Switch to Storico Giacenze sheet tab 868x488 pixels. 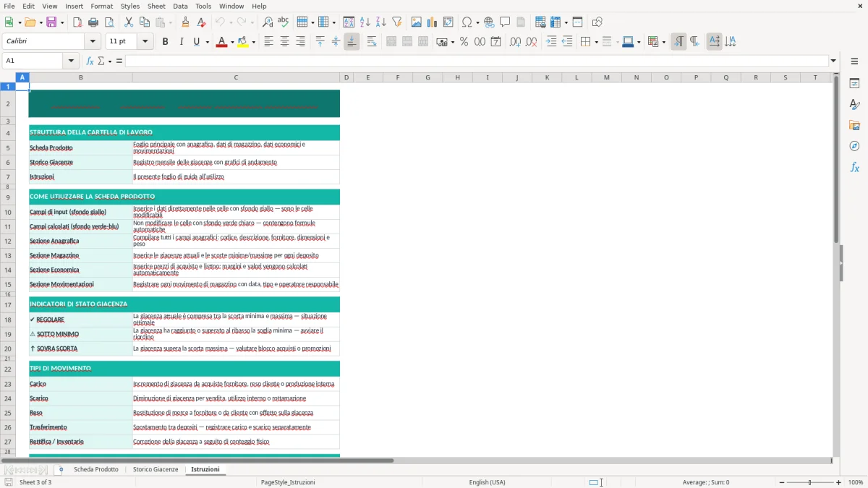click(156, 469)
